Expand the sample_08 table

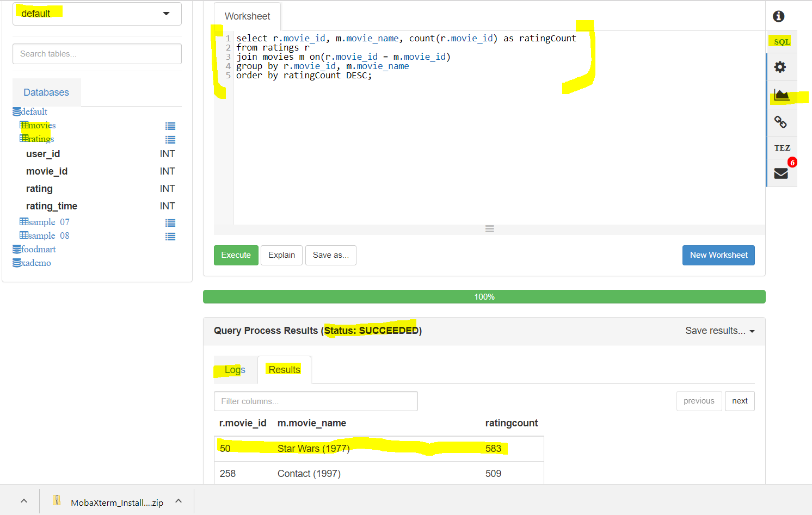(x=49, y=235)
